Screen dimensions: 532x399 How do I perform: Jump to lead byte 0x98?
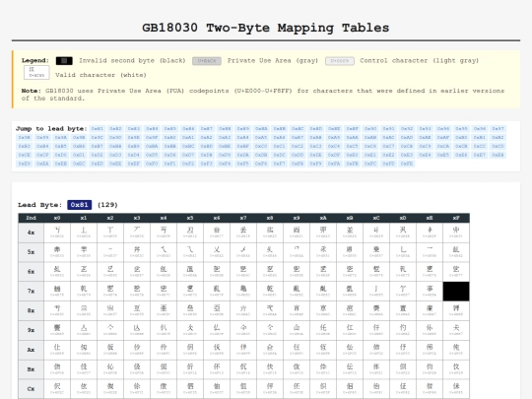[x=24, y=137]
